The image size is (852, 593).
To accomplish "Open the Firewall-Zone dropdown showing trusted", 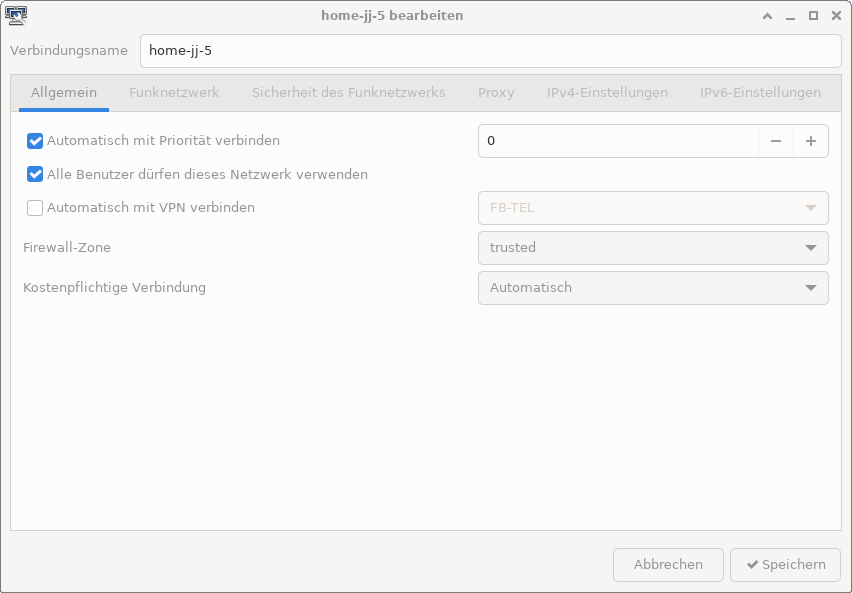I will [x=653, y=248].
